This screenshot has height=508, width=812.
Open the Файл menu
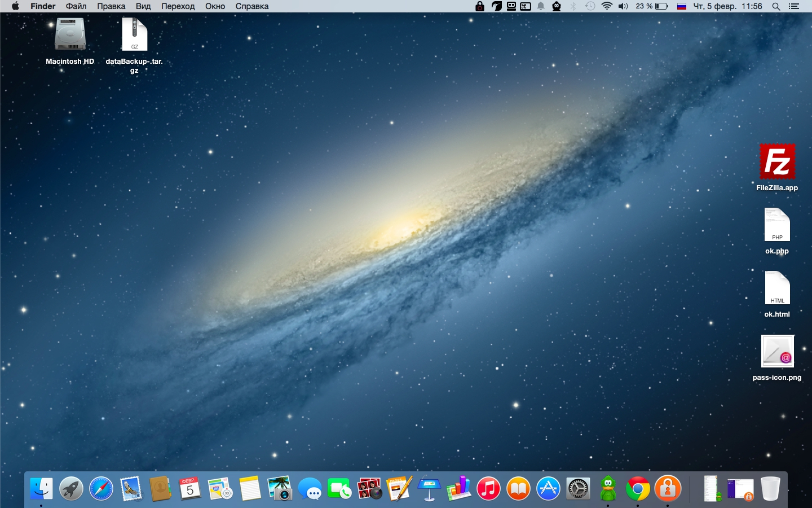click(x=76, y=6)
